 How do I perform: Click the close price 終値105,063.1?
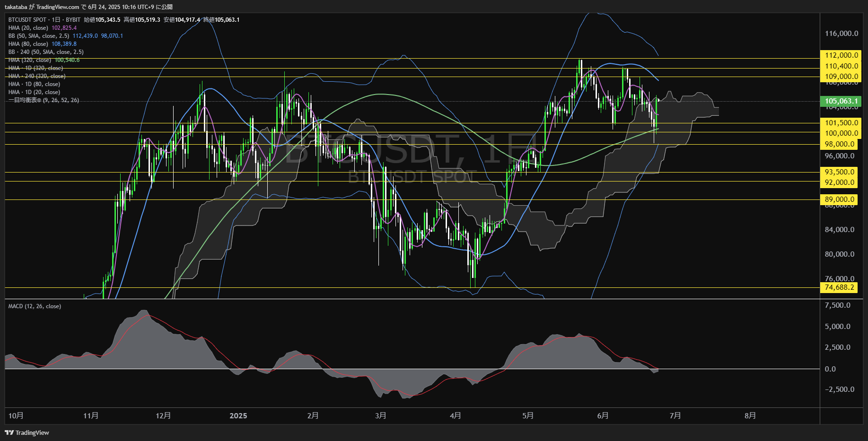pos(221,20)
